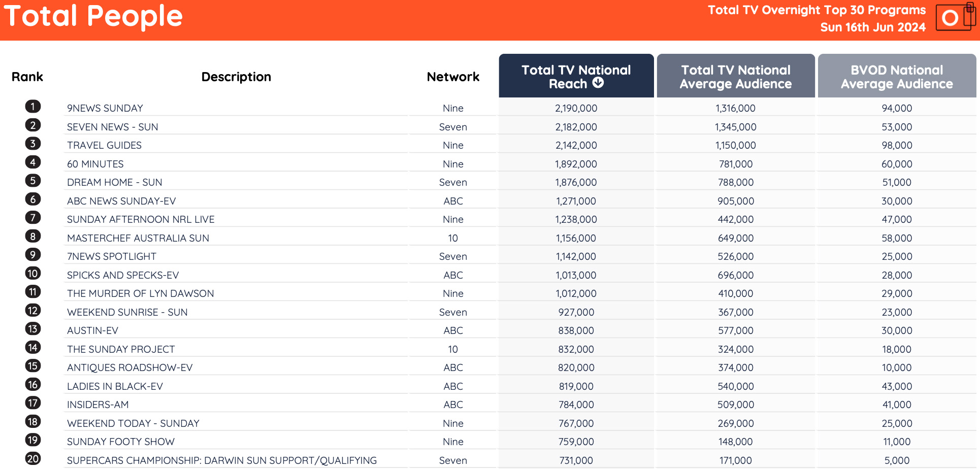980x469 pixels.
Task: Click the rank 1 badge
Action: coord(32,107)
